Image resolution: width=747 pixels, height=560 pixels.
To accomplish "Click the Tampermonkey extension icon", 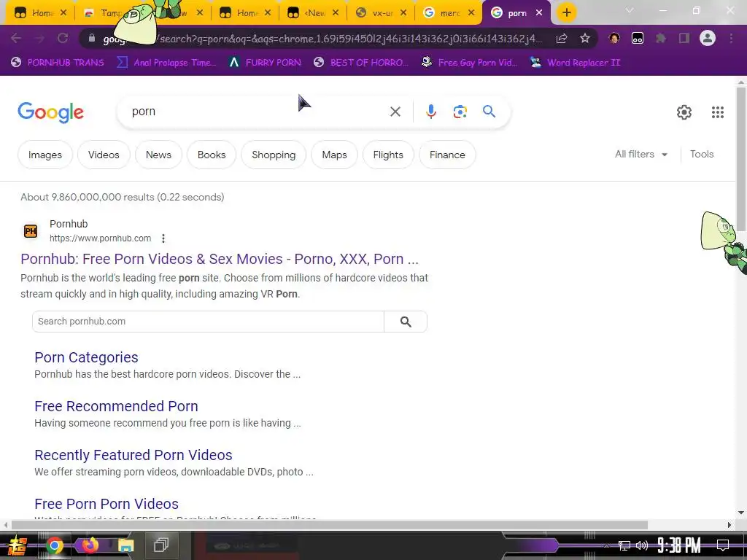I will [x=638, y=38].
